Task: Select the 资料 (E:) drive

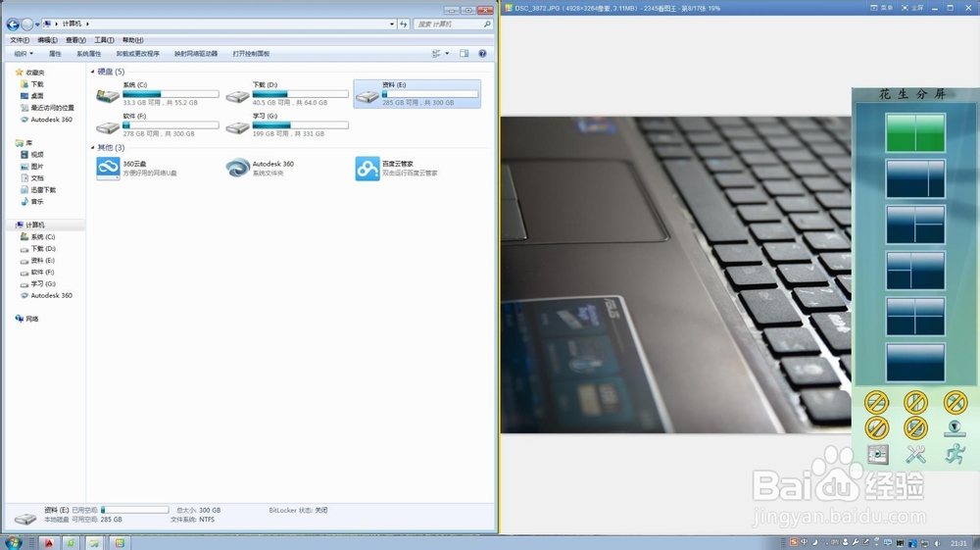Action: 416,94
